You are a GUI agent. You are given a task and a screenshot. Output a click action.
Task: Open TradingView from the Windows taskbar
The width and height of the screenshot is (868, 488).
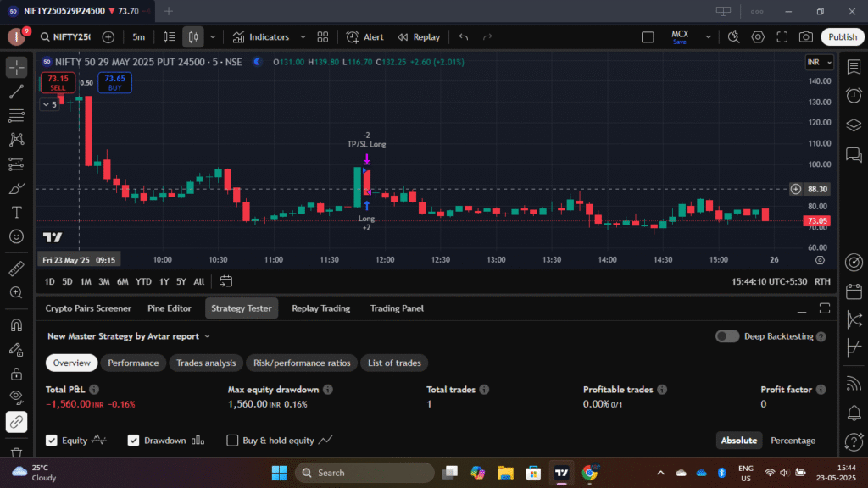[x=561, y=473]
